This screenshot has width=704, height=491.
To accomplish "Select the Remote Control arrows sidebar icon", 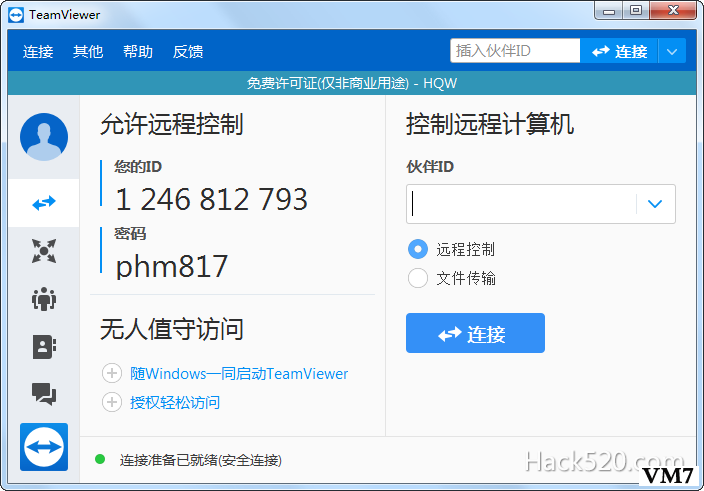I will 44,203.
